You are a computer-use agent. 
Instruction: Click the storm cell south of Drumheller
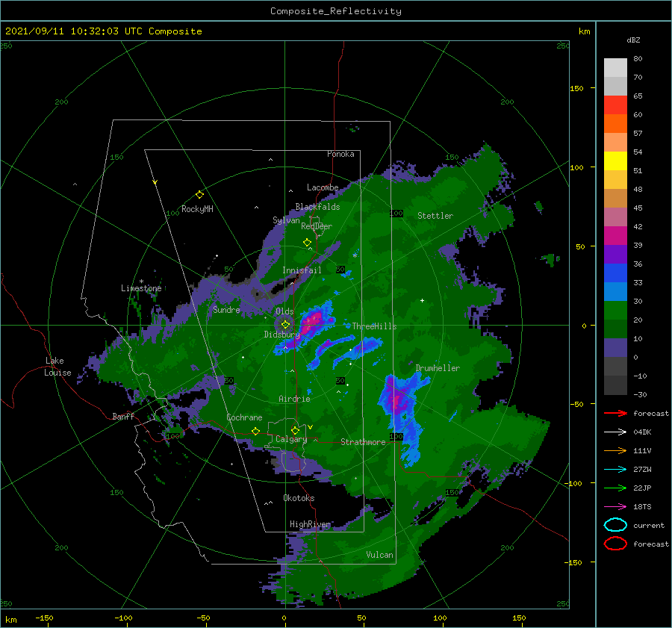point(396,401)
